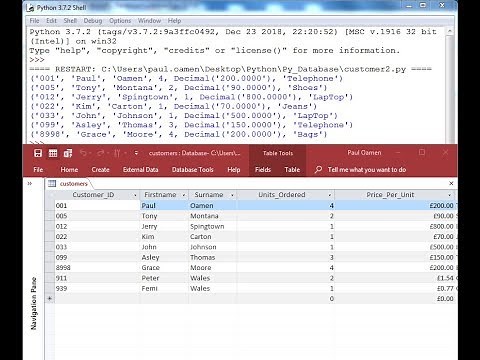Viewport: 480px width, 360px height.
Task: Click the Undo arrow in Access toolbar
Action: pos(83,153)
